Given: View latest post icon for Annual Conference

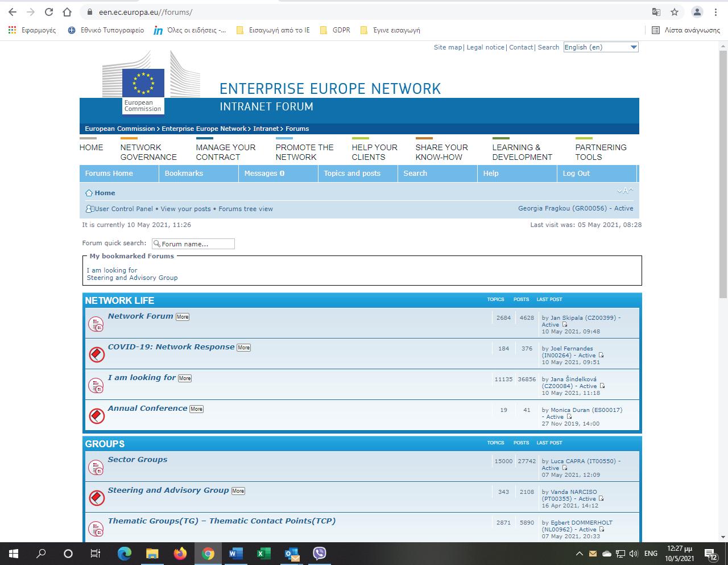Looking at the screenshot, I should [x=569, y=416].
